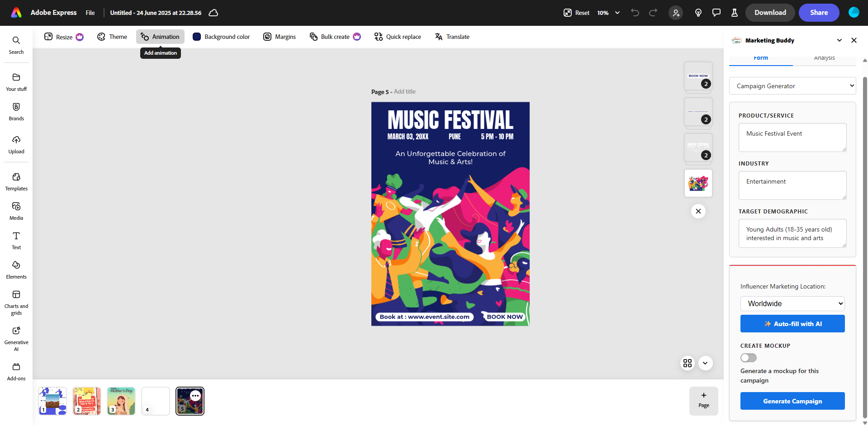Viewport: 868px width, 426px height.
Task: Click the Share button
Action: 819,13
